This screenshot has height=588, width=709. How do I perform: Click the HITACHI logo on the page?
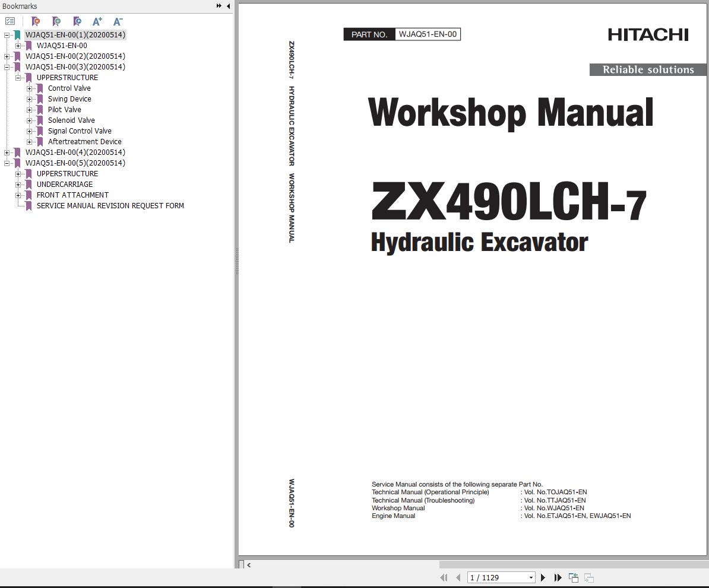pyautogui.click(x=648, y=34)
